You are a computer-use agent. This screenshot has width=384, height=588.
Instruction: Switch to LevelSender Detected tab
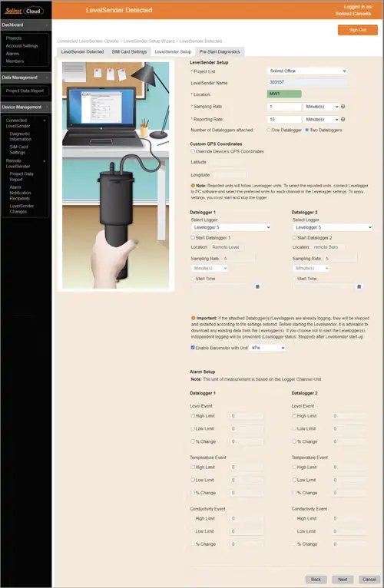click(x=82, y=51)
